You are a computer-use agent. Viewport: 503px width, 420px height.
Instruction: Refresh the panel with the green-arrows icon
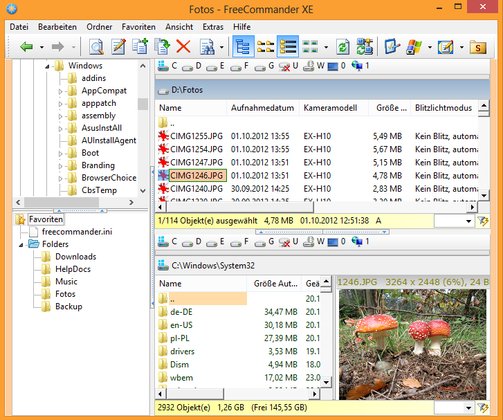pos(343,47)
